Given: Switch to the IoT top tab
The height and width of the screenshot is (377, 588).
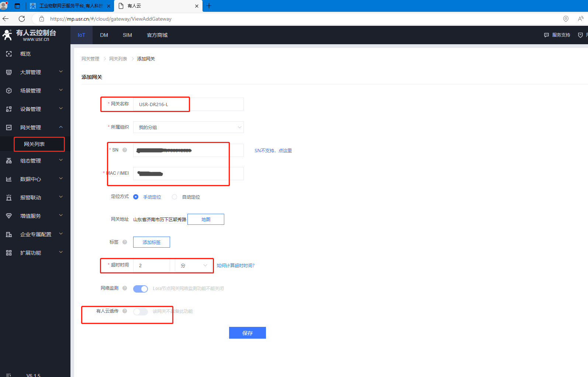Looking at the screenshot, I should [x=82, y=35].
